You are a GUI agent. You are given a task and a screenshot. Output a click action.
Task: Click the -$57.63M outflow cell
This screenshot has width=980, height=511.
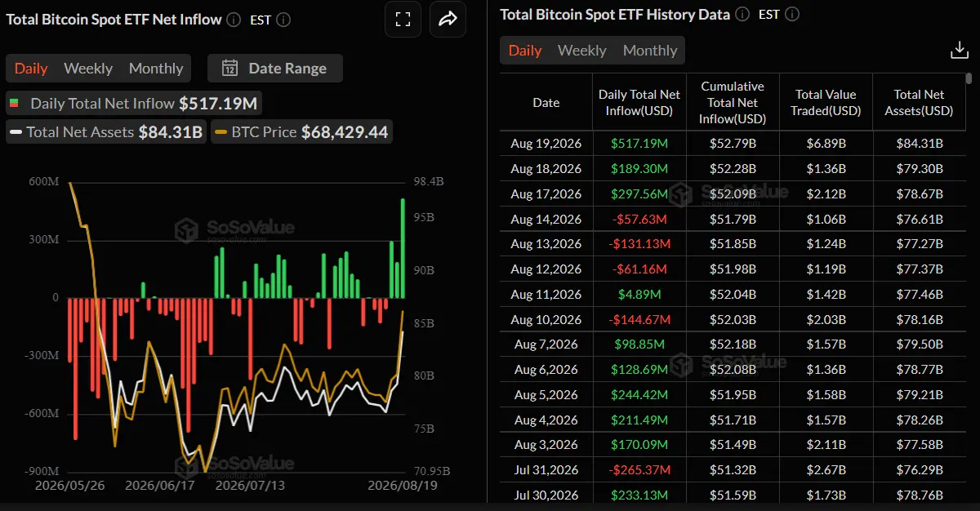(x=639, y=219)
